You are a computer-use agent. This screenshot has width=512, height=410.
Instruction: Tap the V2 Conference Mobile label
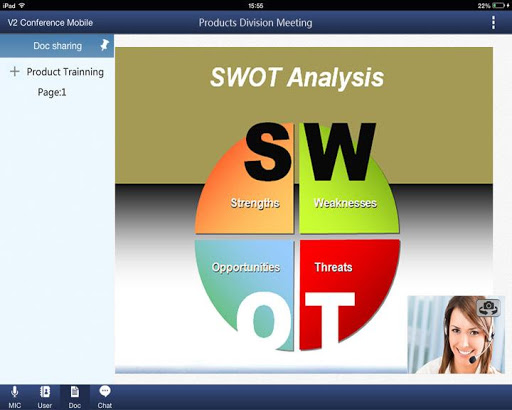click(x=50, y=23)
